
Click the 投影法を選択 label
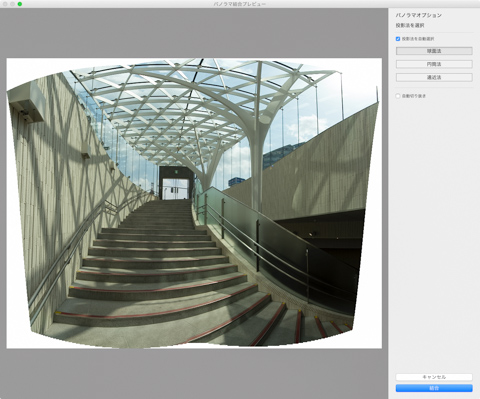coord(410,26)
